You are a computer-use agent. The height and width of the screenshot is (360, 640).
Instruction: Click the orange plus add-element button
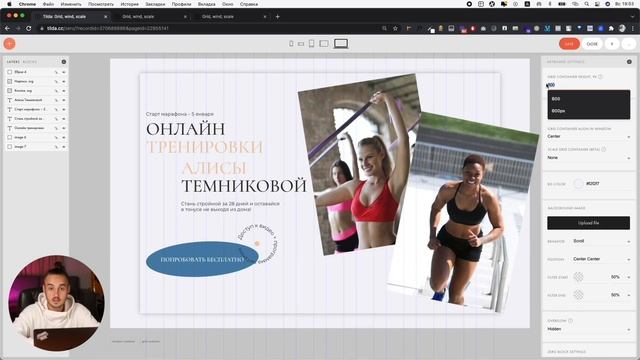(9, 44)
